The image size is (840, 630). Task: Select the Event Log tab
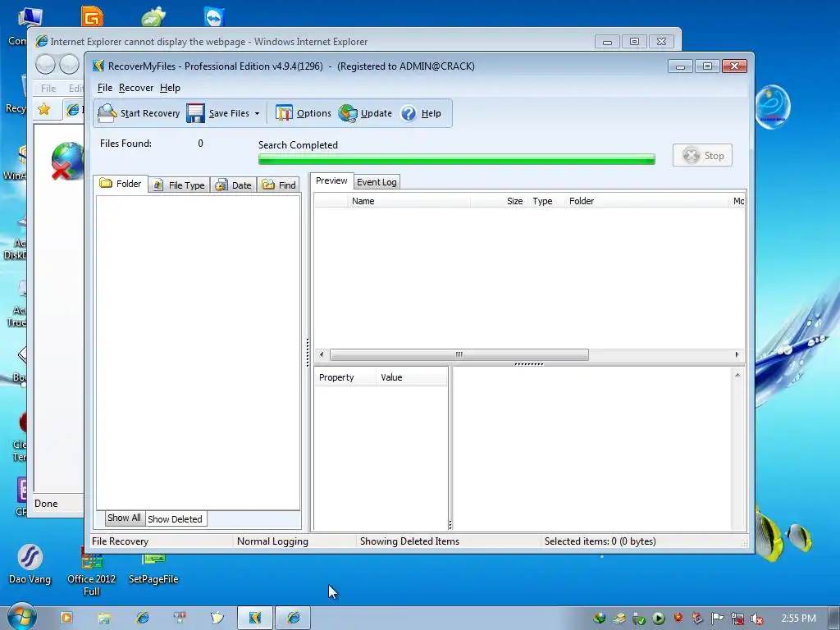click(377, 182)
